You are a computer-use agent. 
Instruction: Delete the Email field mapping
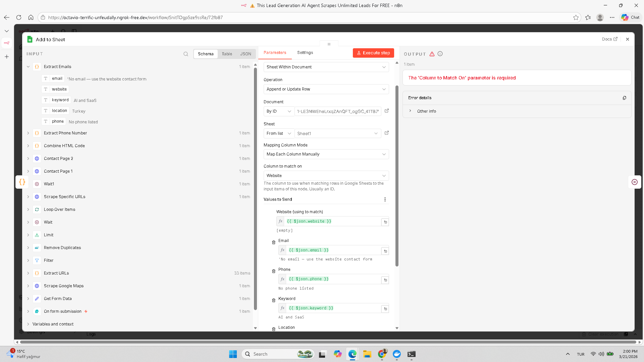[x=274, y=242]
